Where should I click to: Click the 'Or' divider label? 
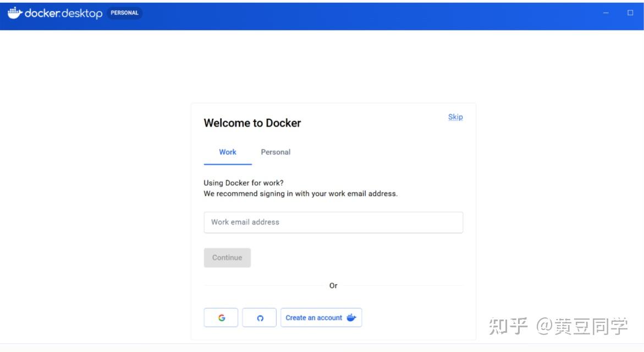pos(333,285)
